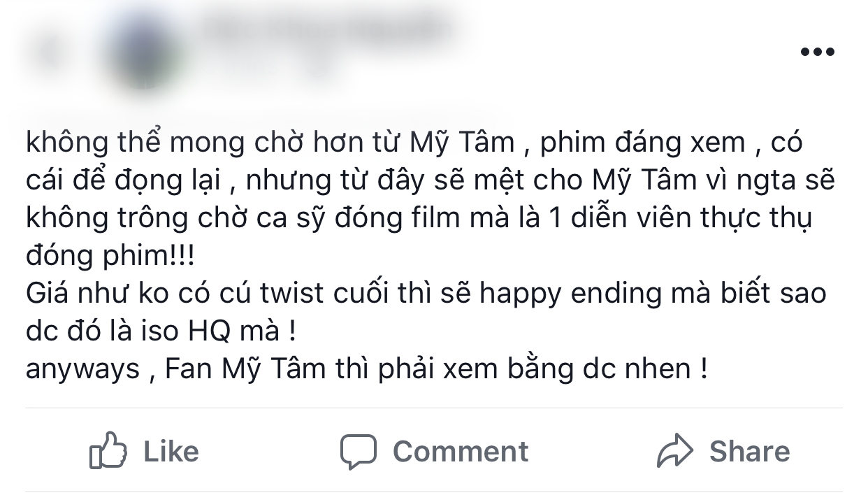Screen dimensions: 868x502
Task: Click the thumbs-up Like icon
Action: (108, 451)
